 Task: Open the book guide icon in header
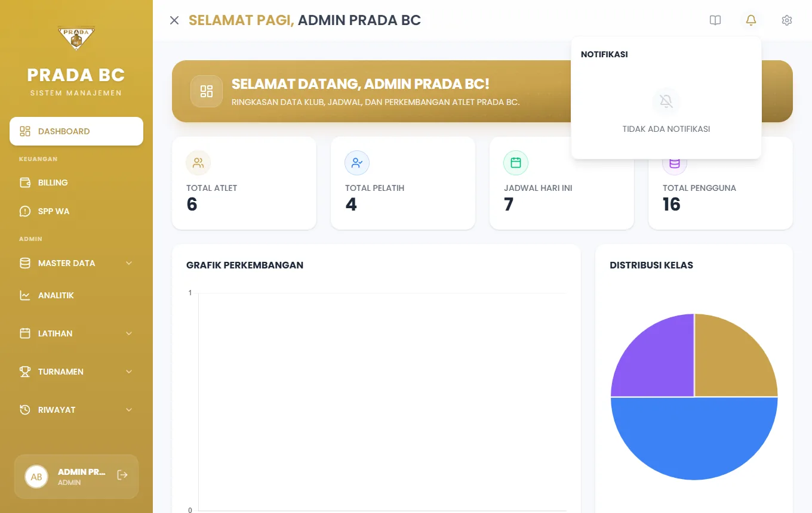[x=715, y=20]
